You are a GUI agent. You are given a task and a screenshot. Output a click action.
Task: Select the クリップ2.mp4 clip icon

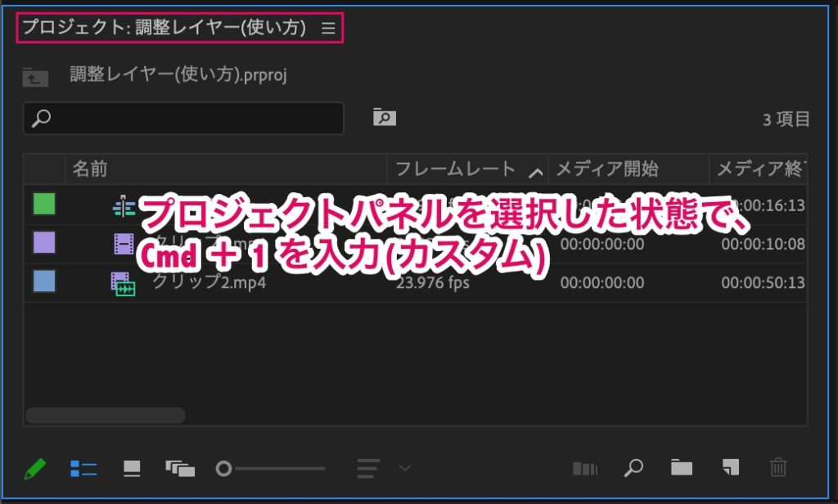pyautogui.click(x=123, y=284)
